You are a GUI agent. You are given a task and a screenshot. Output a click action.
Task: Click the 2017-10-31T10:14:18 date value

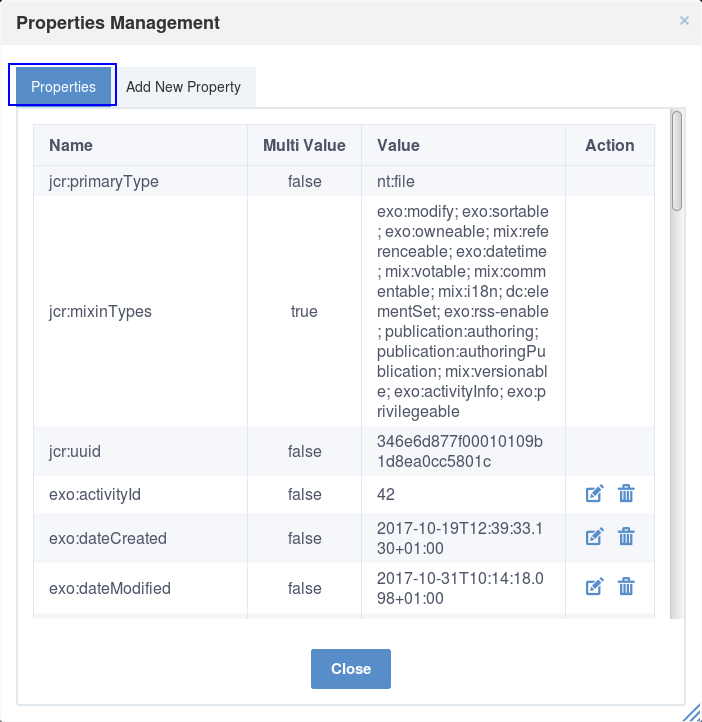(460, 588)
